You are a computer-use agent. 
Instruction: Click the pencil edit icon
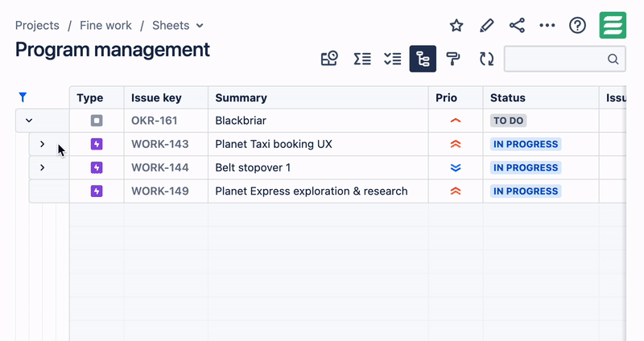pos(486,26)
